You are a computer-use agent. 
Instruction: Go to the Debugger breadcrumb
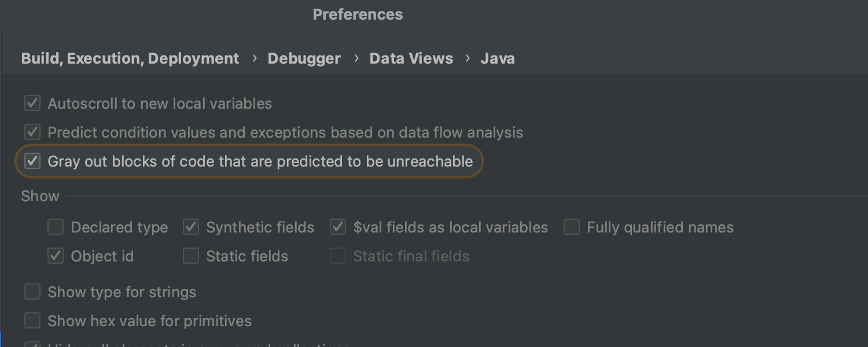click(304, 58)
